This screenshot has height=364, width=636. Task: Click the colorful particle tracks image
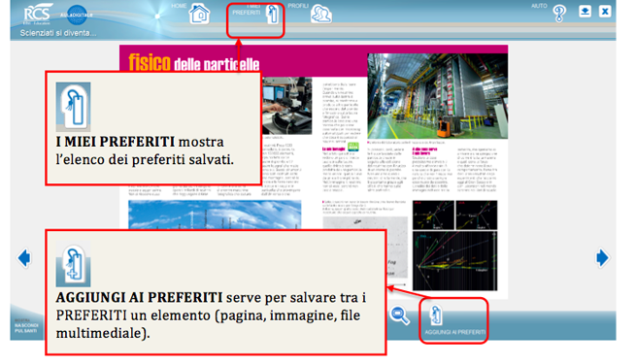point(455,261)
